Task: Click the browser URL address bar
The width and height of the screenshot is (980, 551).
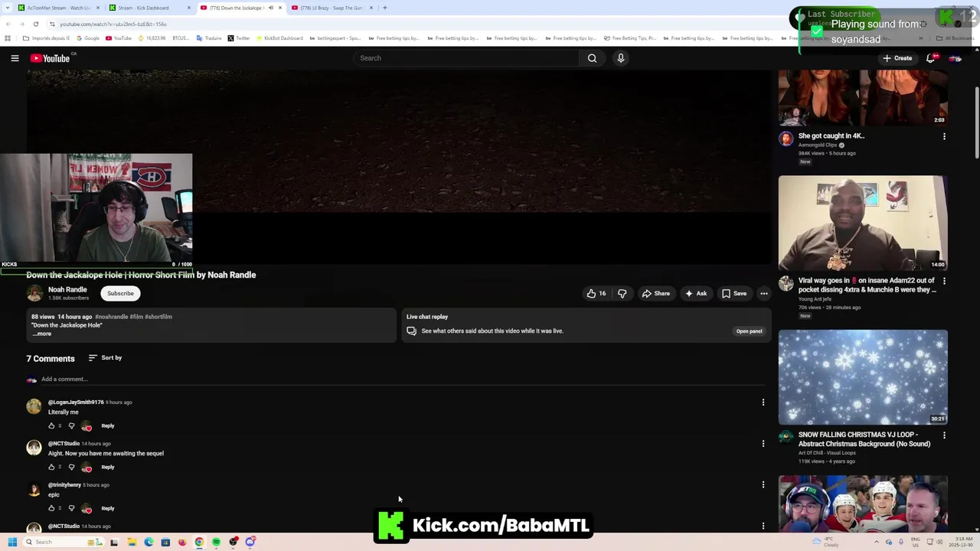Action: (482, 24)
